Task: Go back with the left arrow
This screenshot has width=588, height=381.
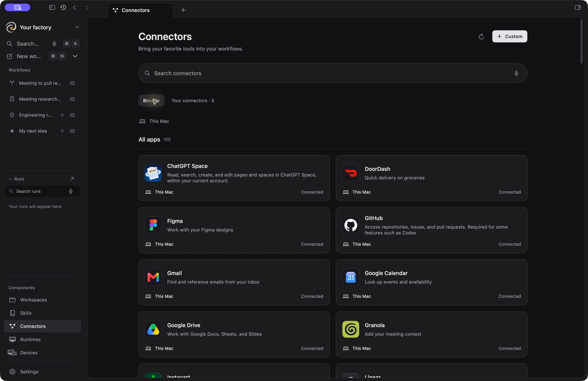Action: coord(74,8)
